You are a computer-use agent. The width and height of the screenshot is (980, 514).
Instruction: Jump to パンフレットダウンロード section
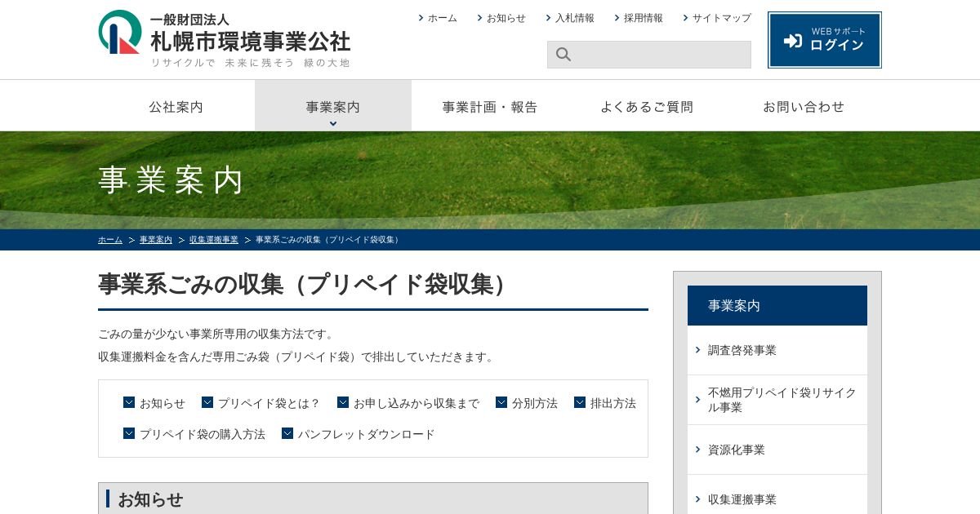pos(367,434)
